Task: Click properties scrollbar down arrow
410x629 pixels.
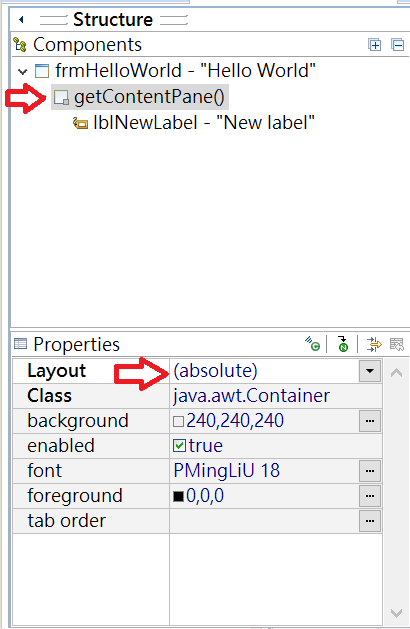Action: click(x=396, y=613)
